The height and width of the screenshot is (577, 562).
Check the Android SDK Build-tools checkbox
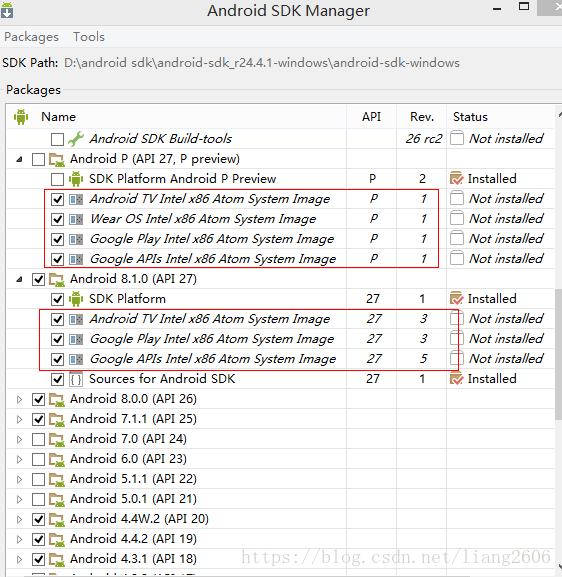57,139
